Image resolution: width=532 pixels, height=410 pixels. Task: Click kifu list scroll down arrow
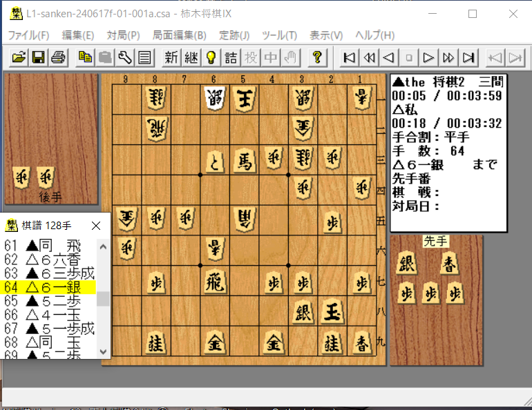pyautogui.click(x=103, y=352)
